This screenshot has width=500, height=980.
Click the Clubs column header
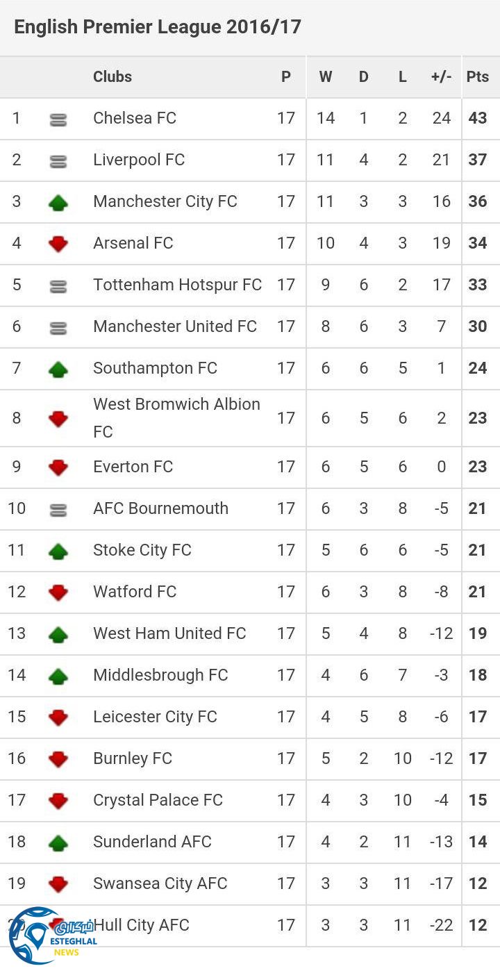(x=112, y=77)
